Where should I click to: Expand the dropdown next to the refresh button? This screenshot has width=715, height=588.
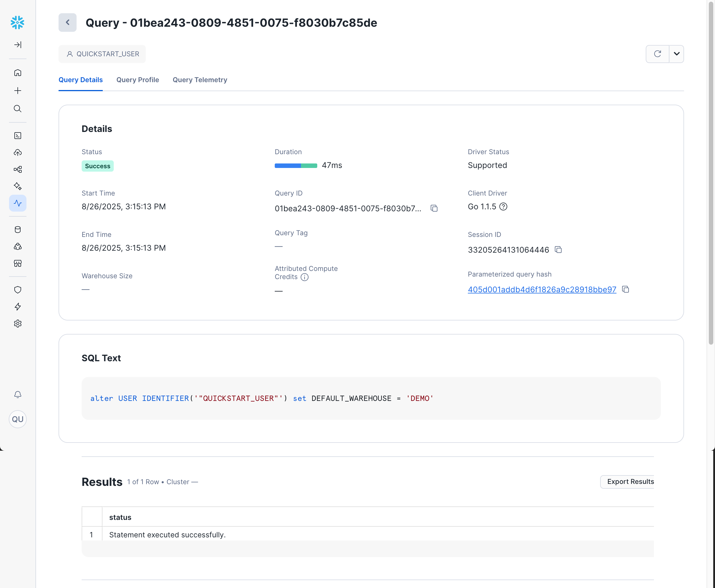[x=676, y=54]
